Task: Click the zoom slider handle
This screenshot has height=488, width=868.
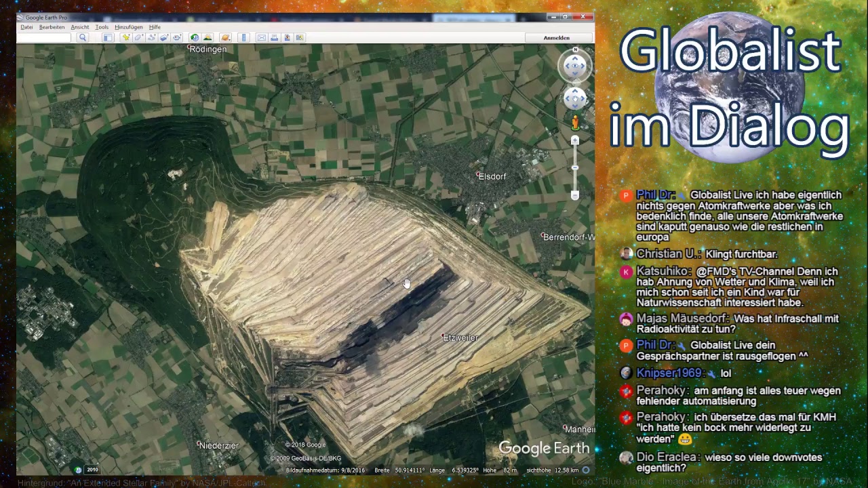Action: tap(575, 168)
